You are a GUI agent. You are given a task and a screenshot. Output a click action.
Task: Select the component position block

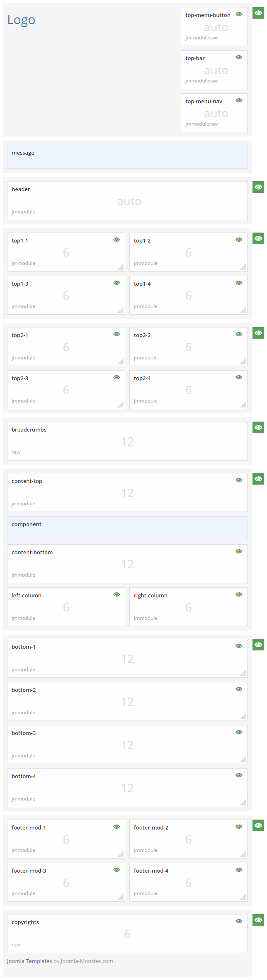127,528
